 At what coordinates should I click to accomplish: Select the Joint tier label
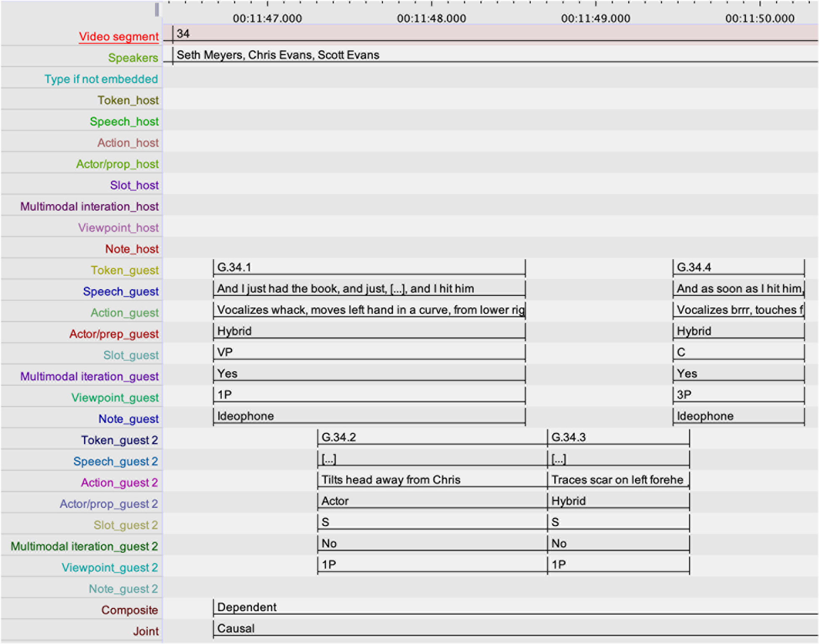pos(146,631)
